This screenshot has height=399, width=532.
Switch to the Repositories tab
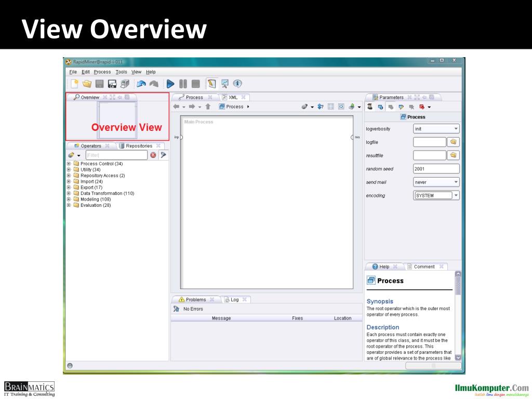[138, 146]
